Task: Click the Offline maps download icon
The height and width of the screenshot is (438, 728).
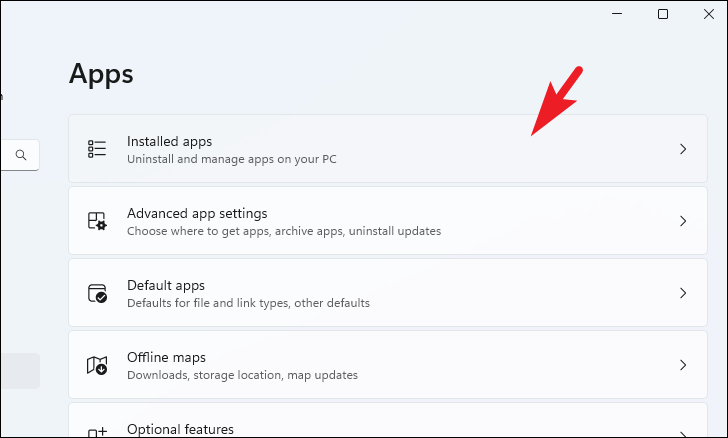Action: (97, 365)
